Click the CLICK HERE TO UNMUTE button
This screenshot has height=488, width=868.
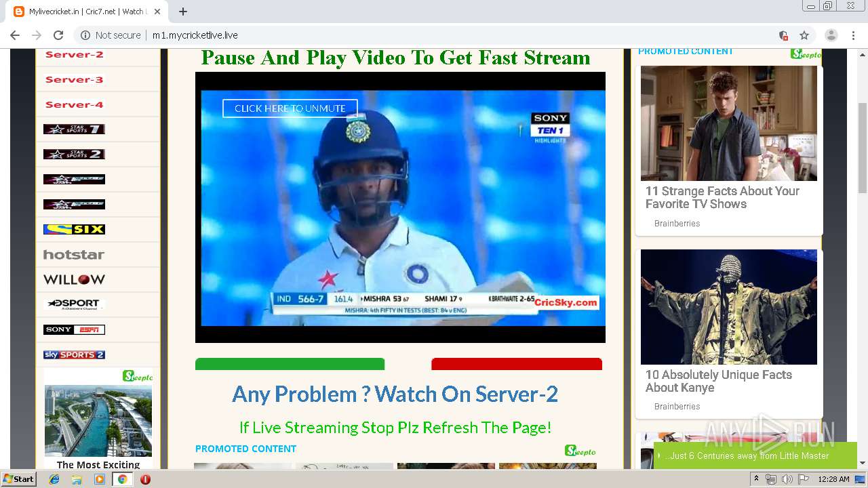tap(290, 108)
